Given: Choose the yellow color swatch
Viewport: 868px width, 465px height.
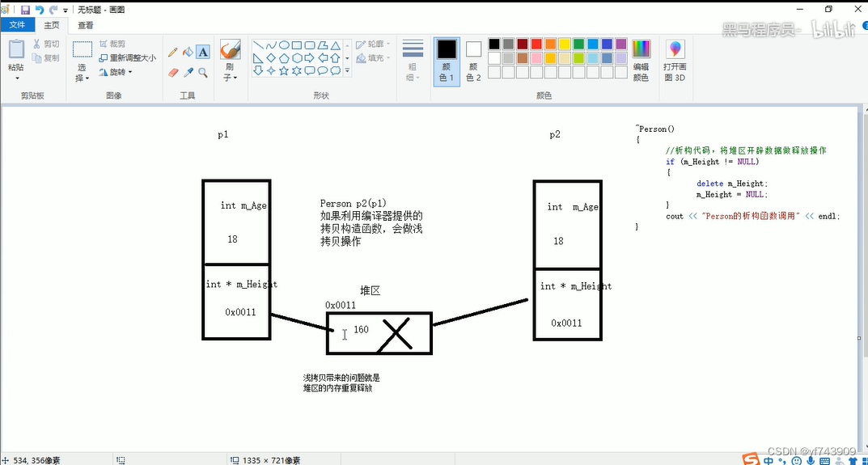Looking at the screenshot, I should [565, 44].
